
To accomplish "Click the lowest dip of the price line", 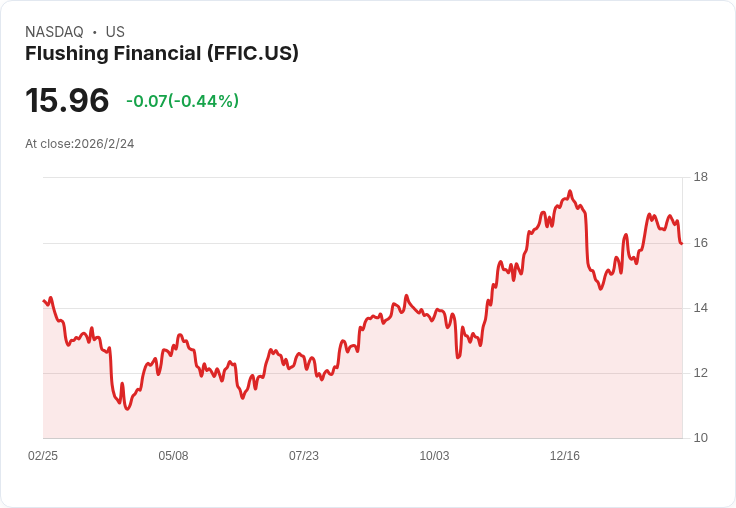I will (127, 409).
